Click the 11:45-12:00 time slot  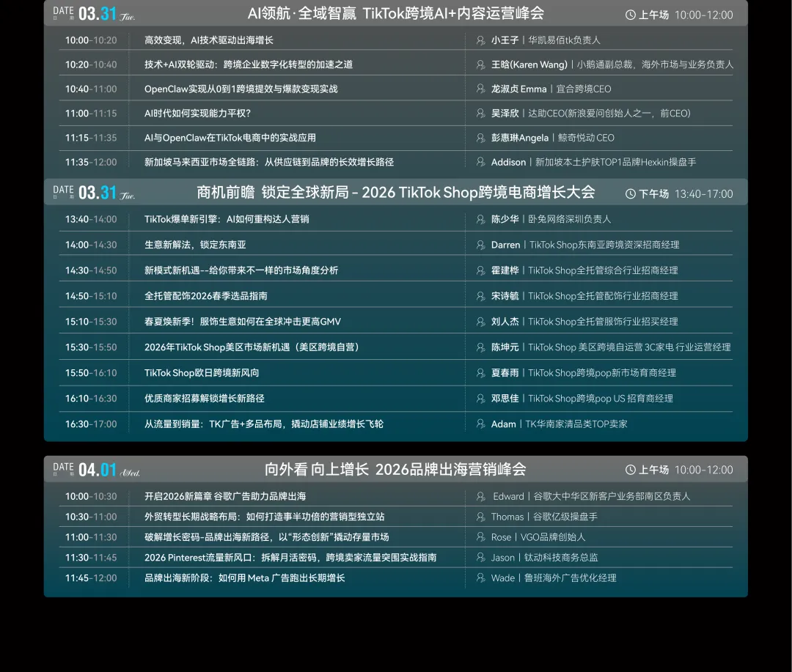point(91,578)
